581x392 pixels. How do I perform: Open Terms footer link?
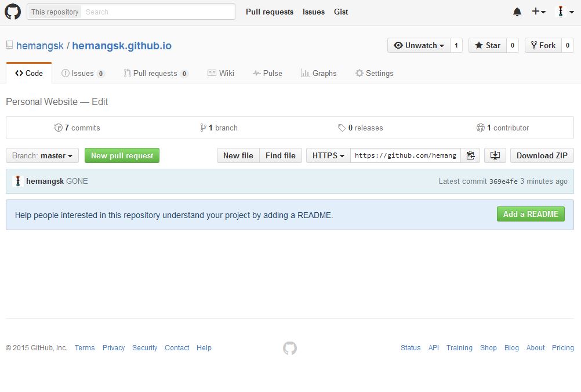click(x=85, y=348)
